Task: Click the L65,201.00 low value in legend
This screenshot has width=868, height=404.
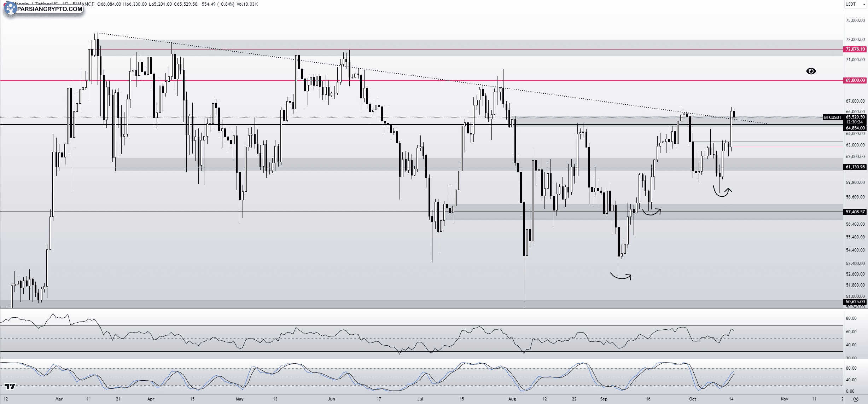Action: [x=161, y=4]
